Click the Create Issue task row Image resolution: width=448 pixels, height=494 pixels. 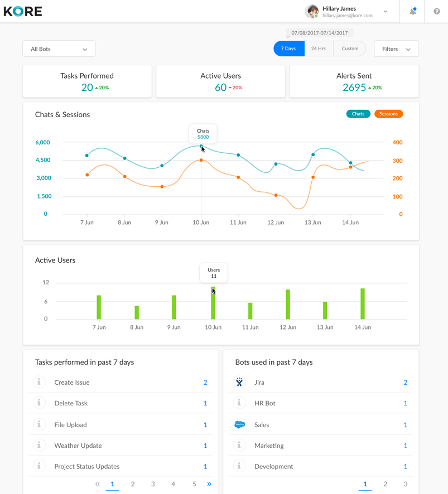121,382
